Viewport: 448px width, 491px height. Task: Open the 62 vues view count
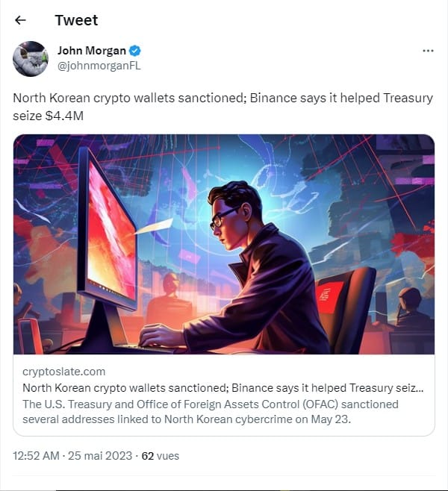[x=160, y=456]
